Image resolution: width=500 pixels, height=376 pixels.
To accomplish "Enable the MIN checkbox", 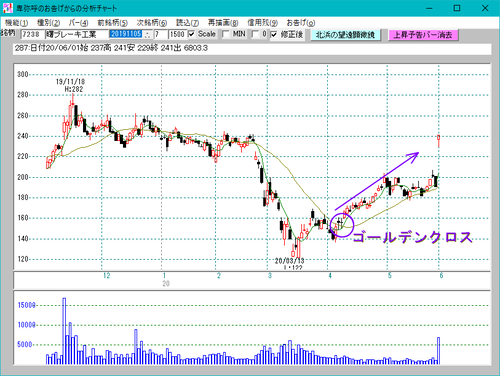I will click(226, 34).
